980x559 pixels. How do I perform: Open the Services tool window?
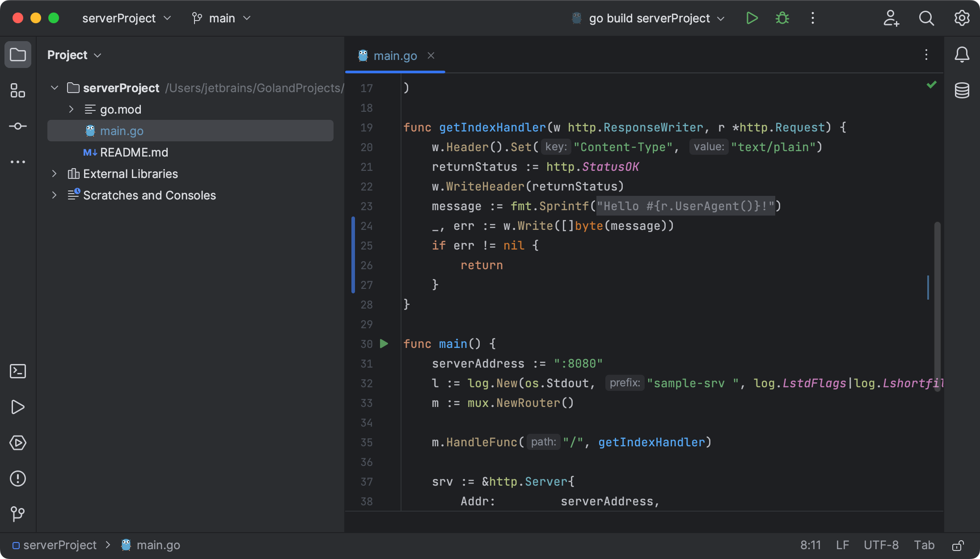[x=18, y=443]
